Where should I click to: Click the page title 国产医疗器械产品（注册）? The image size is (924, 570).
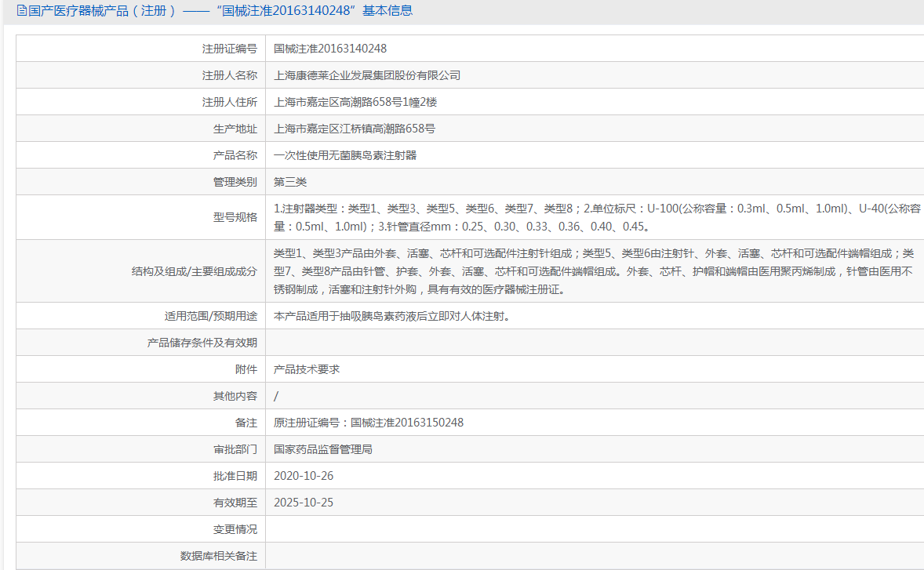pos(103,11)
